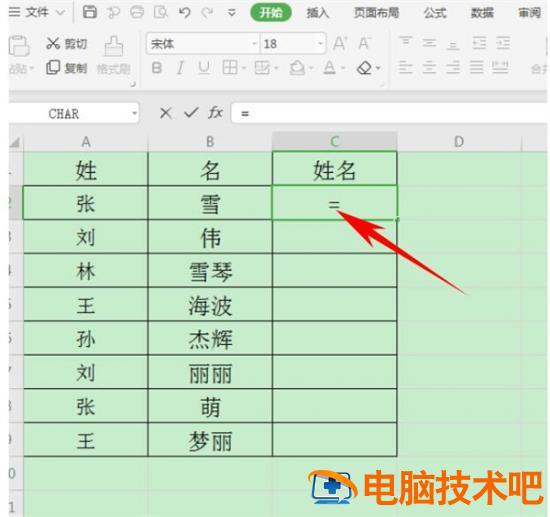Click the formula bar showing =
This screenshot has height=517, width=550.
(x=389, y=113)
